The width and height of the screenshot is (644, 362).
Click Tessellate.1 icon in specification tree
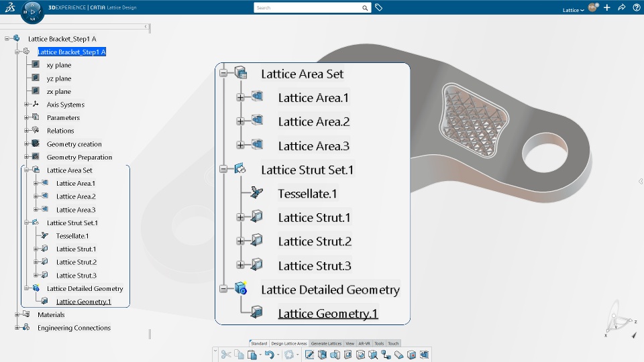(45, 235)
